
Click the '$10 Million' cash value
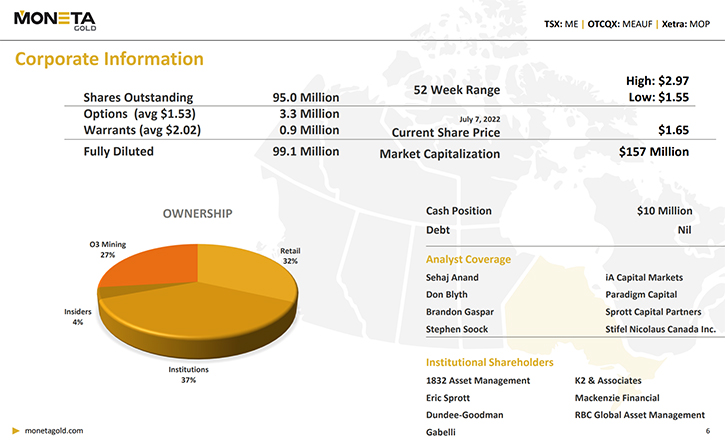click(x=664, y=211)
